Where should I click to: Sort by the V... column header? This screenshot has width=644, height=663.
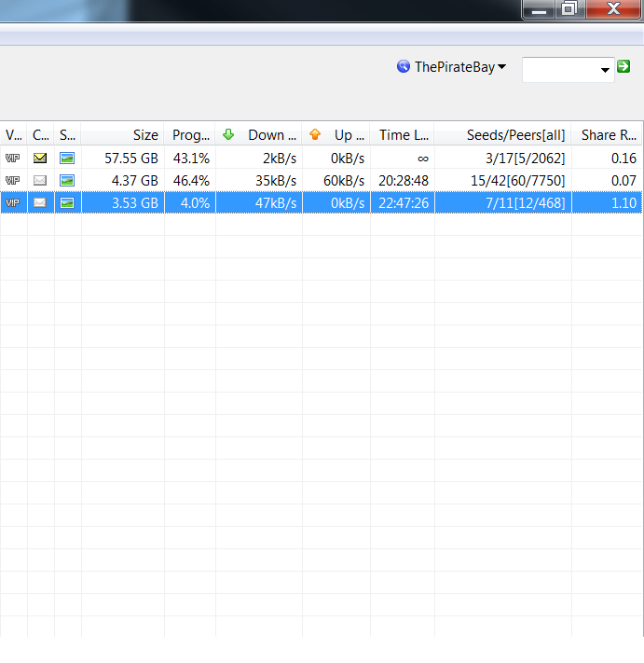coord(14,134)
